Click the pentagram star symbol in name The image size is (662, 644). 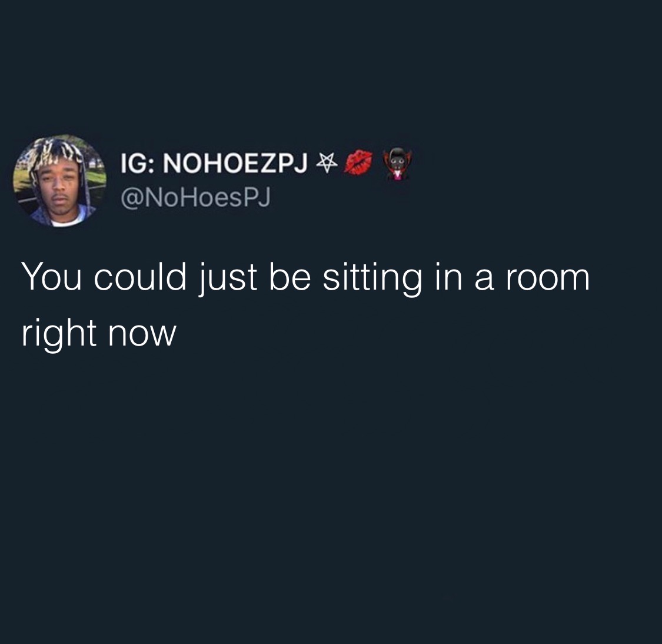[x=328, y=162]
